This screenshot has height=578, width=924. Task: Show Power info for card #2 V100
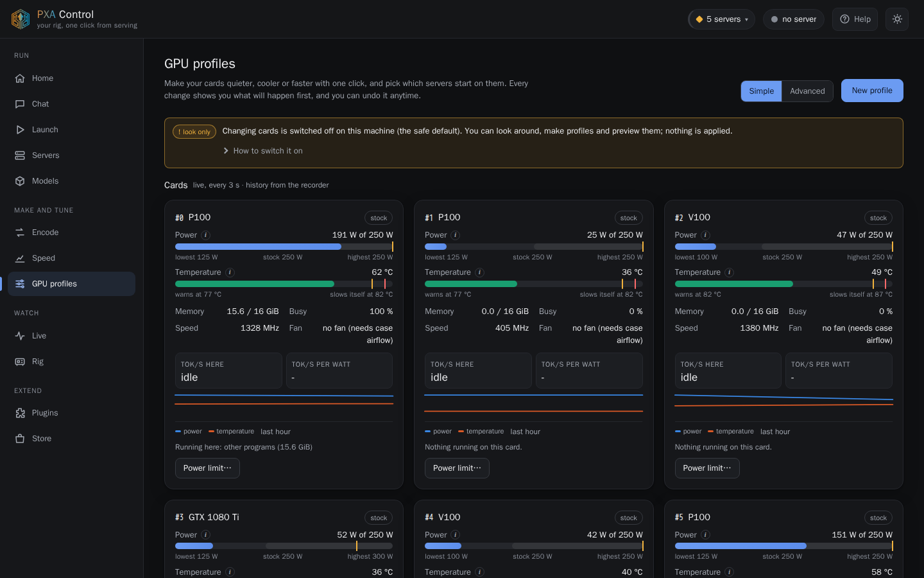(x=705, y=235)
